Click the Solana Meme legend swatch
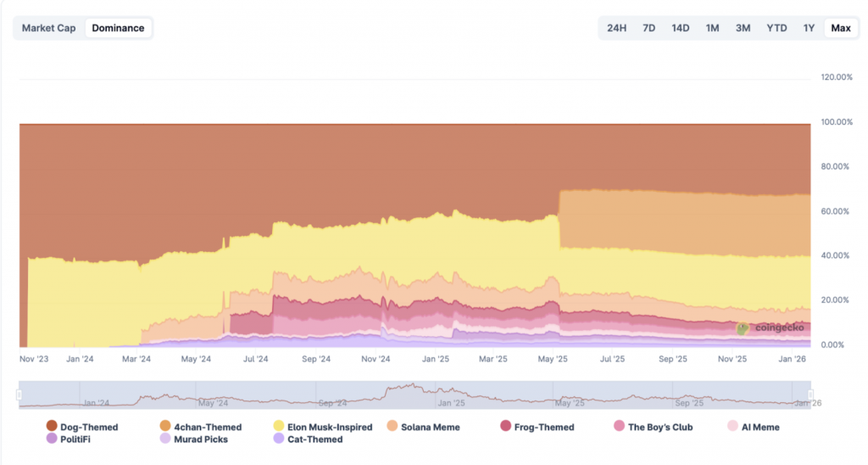 (392, 427)
